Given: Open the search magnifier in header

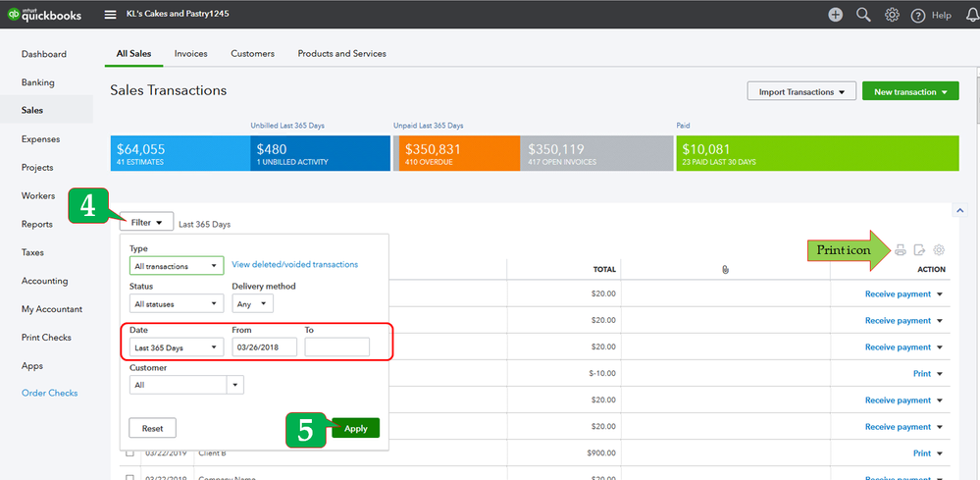Looking at the screenshot, I should 863,15.
